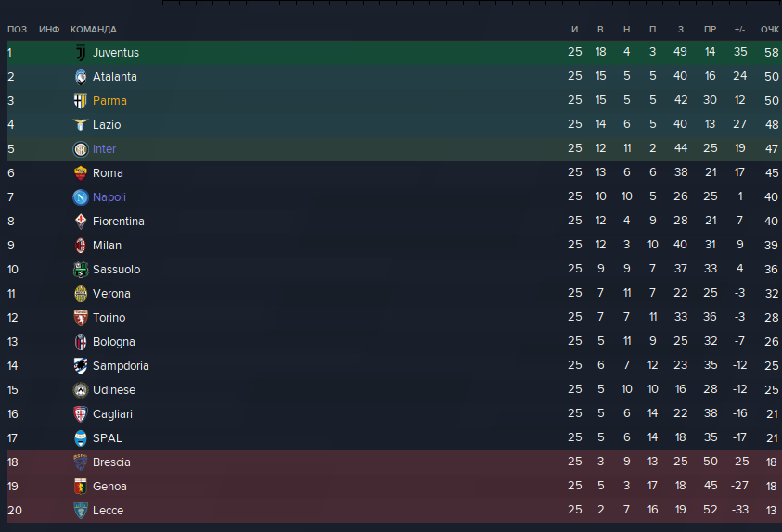The width and height of the screenshot is (782, 532).
Task: Open Brescia in the relegation zone
Action: coord(111,462)
